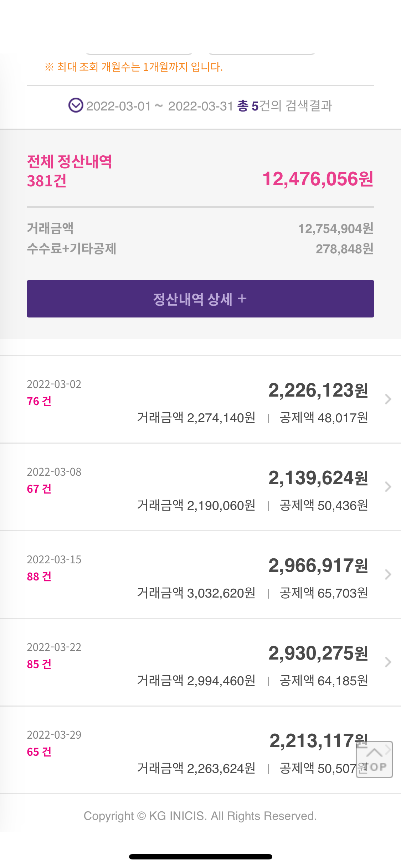Tap the 65 건 count label

tap(39, 752)
